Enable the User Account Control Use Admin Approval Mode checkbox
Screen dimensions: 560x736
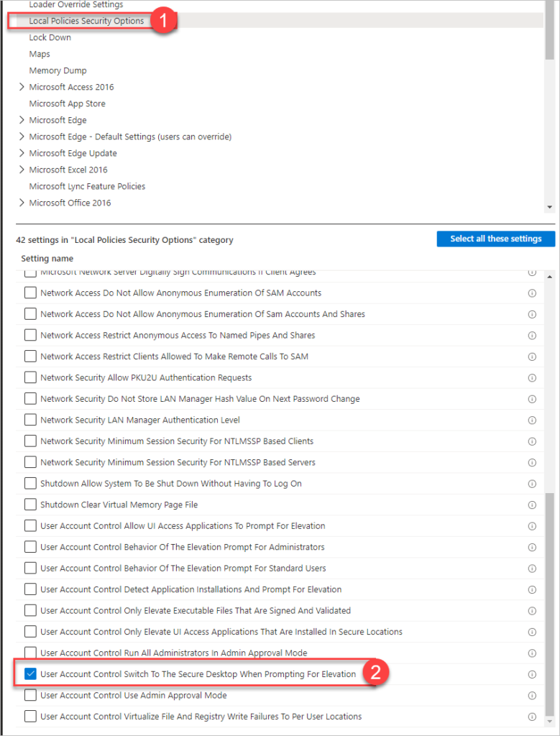point(29,695)
